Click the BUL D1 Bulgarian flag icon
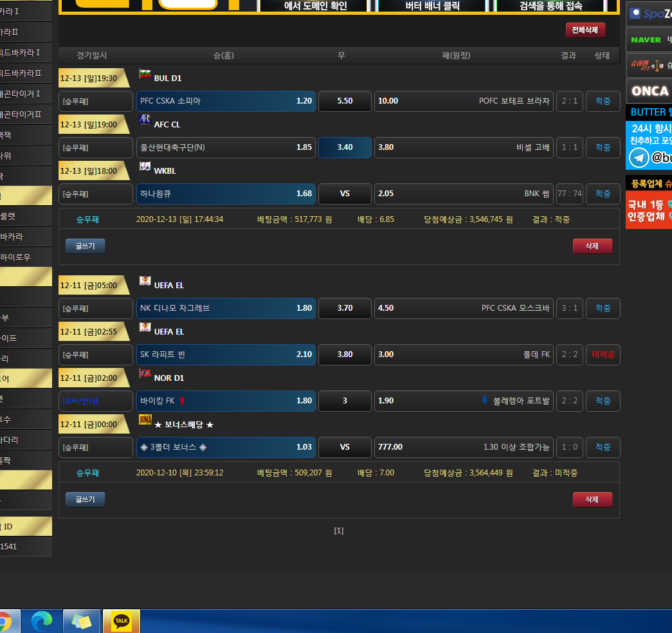 145,73
